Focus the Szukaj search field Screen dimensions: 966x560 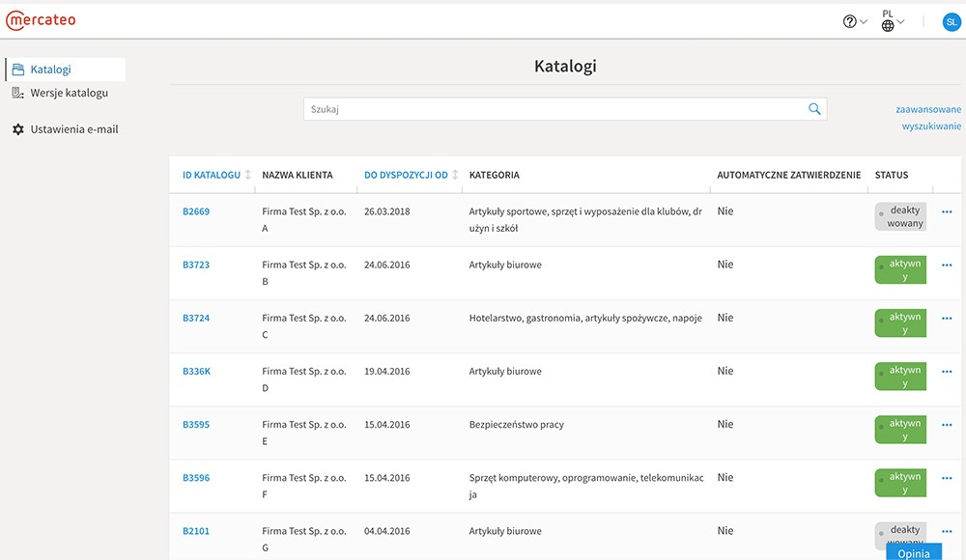(565, 109)
